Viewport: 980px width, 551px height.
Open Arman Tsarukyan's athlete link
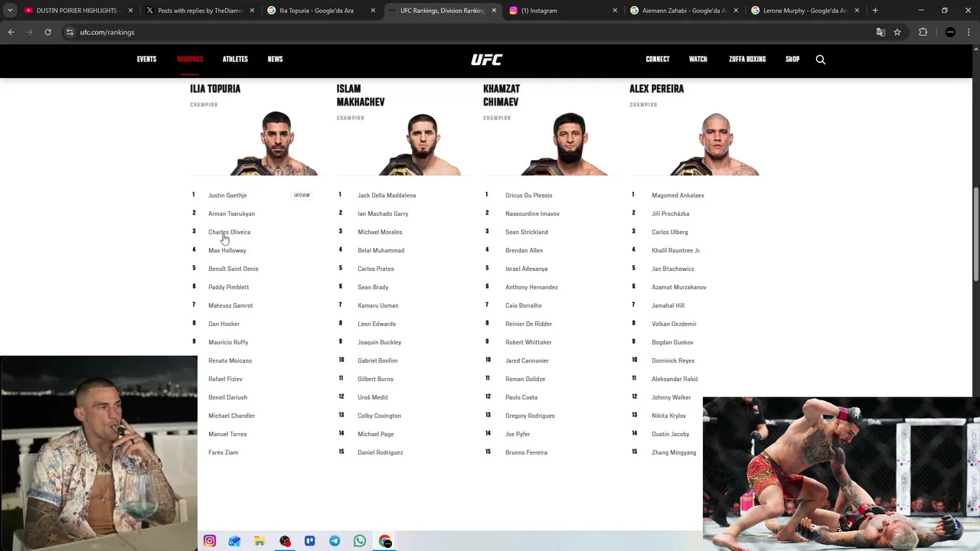tap(231, 214)
